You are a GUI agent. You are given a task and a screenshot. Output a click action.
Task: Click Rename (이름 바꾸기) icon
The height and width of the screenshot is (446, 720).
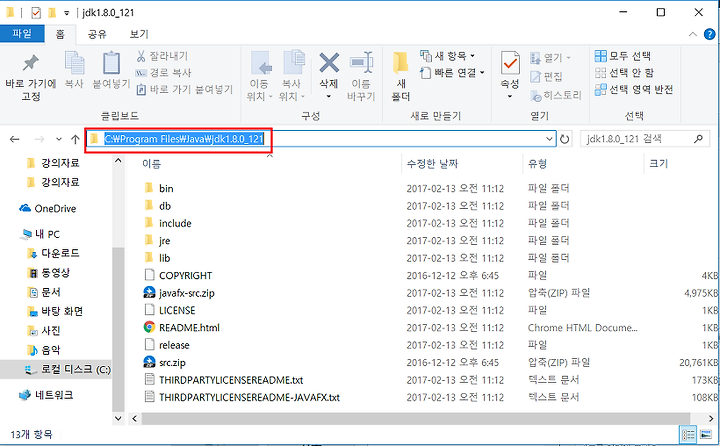pyautogui.click(x=361, y=63)
